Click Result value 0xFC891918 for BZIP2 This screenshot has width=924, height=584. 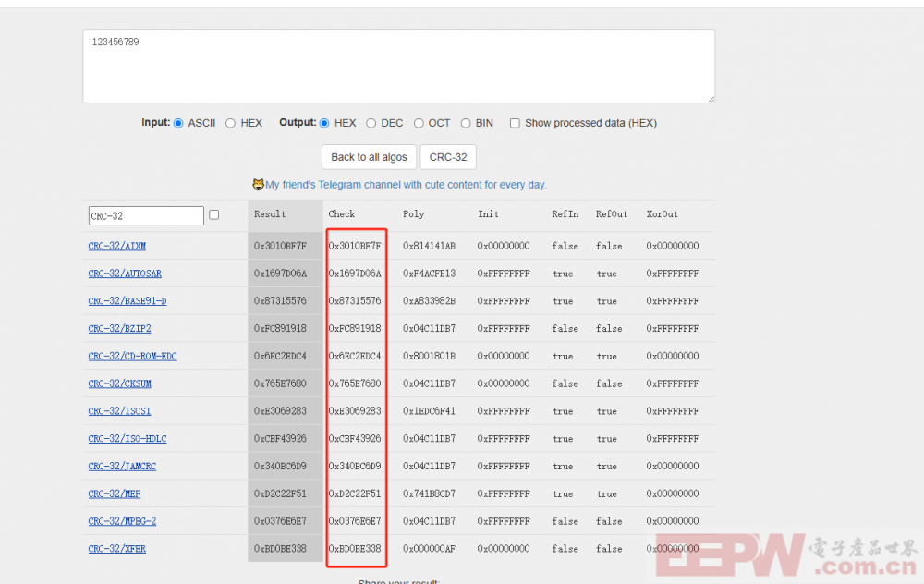pos(281,329)
